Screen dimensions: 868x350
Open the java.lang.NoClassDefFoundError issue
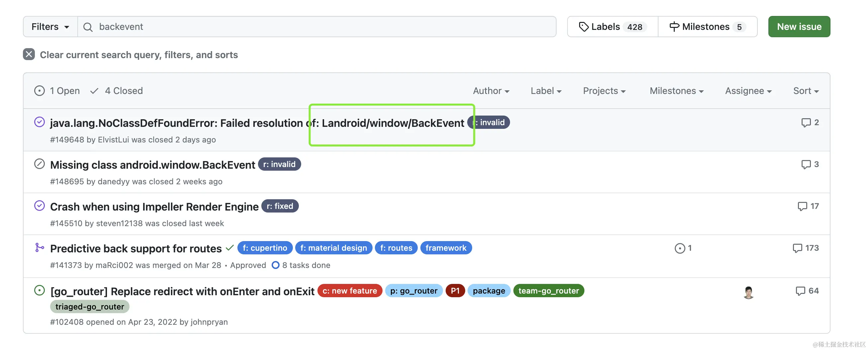point(257,123)
